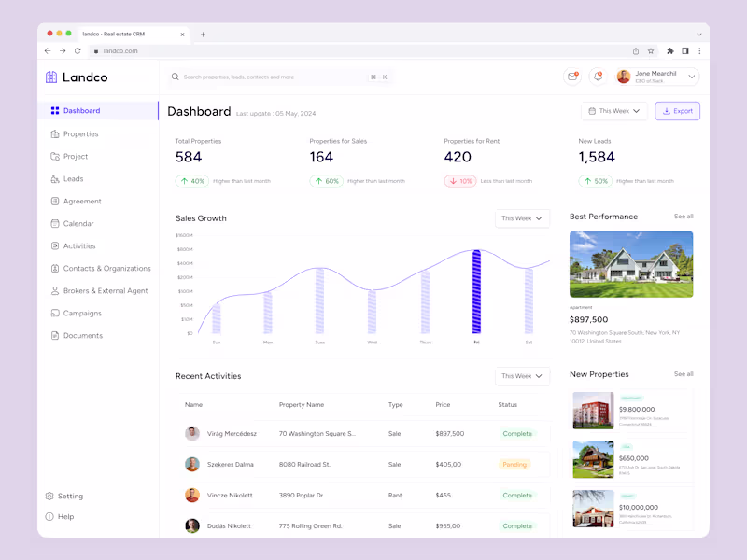
Task: Click the Pending status badge
Action: tap(514, 464)
